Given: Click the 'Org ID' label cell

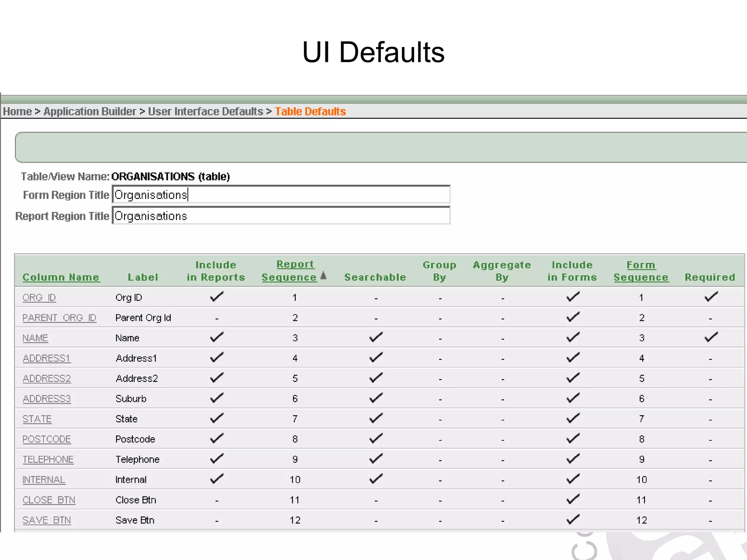Looking at the screenshot, I should 129,298.
